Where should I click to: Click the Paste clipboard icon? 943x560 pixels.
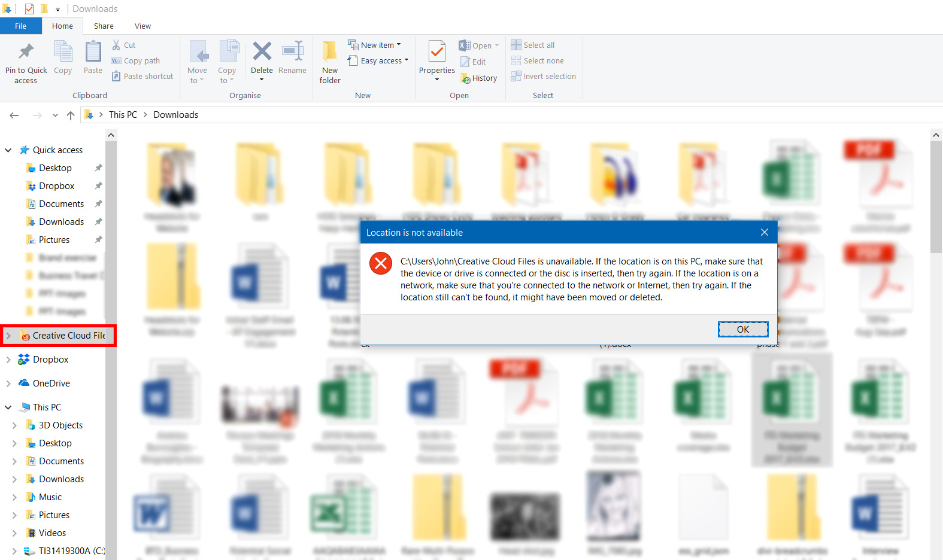point(93,51)
